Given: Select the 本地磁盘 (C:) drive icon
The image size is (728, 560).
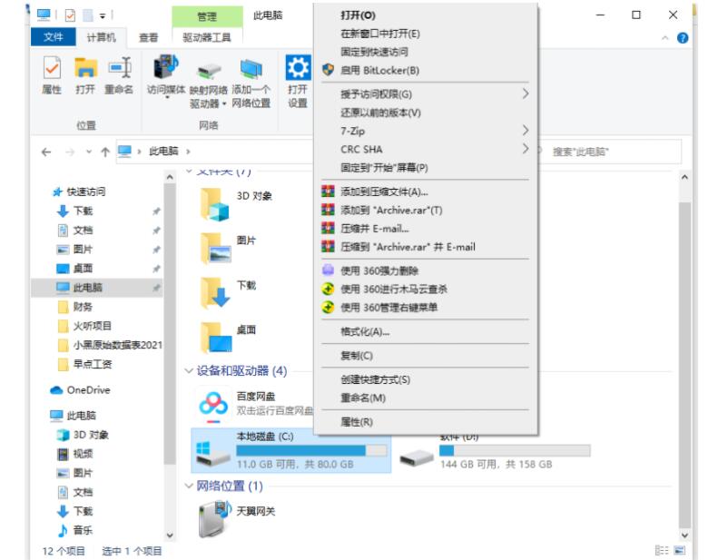Looking at the screenshot, I should (x=213, y=454).
